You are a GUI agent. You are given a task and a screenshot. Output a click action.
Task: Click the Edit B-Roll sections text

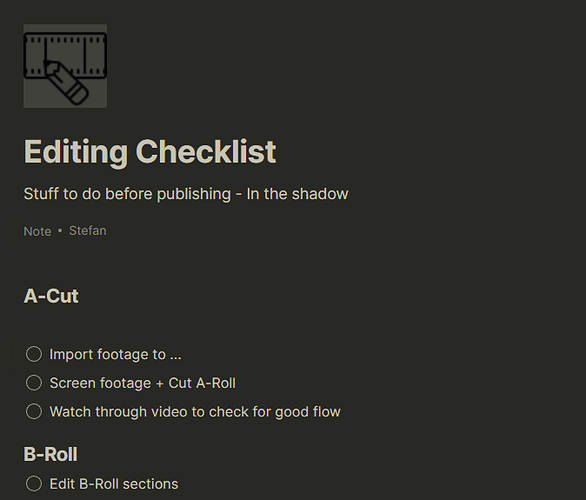[x=114, y=484]
